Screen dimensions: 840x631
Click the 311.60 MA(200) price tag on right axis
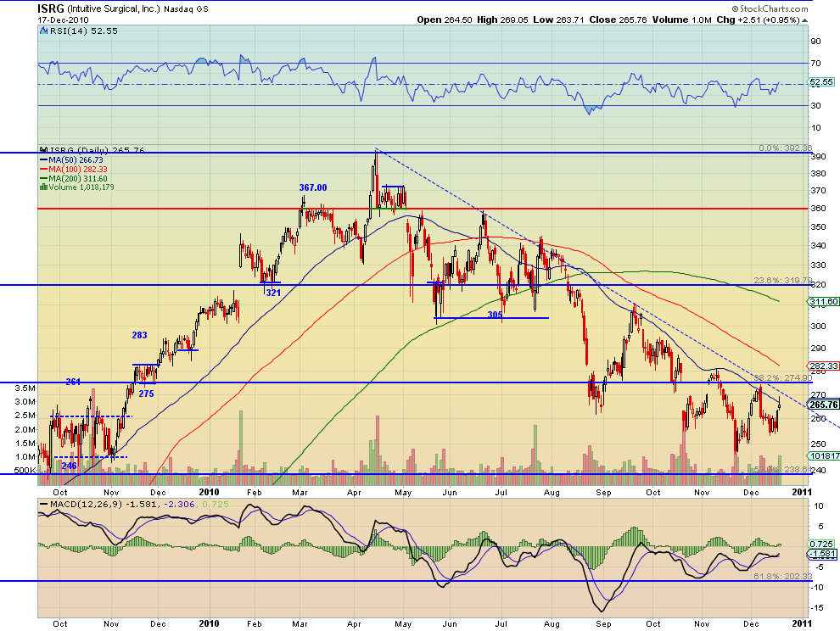pyautogui.click(x=824, y=302)
